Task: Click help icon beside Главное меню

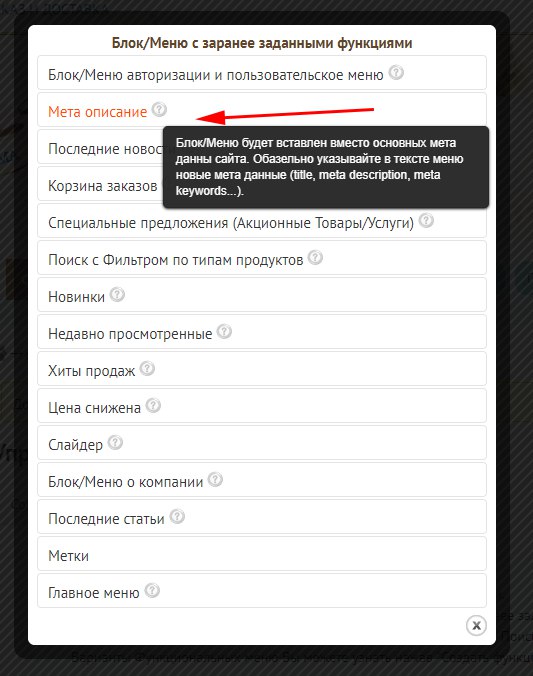Action: point(152,590)
